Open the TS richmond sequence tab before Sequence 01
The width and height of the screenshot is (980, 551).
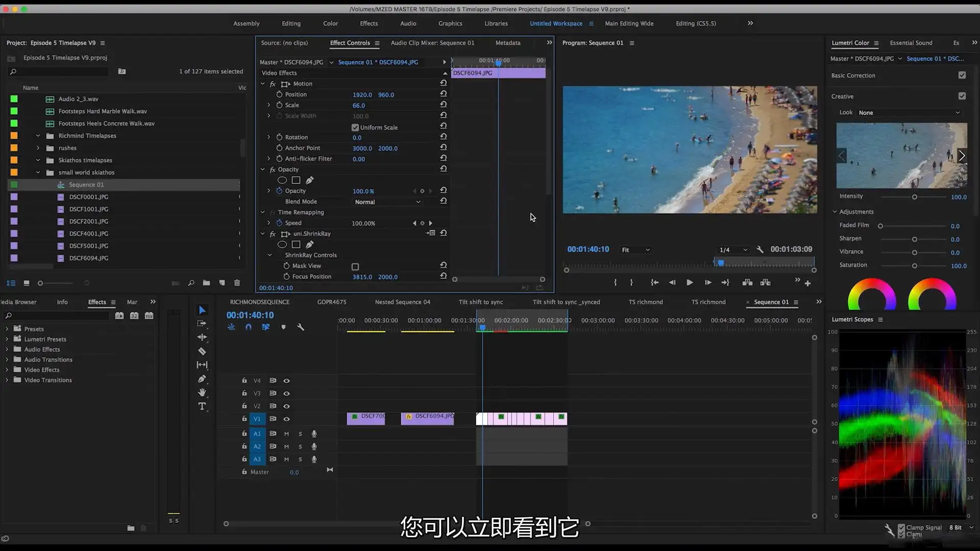(x=708, y=302)
